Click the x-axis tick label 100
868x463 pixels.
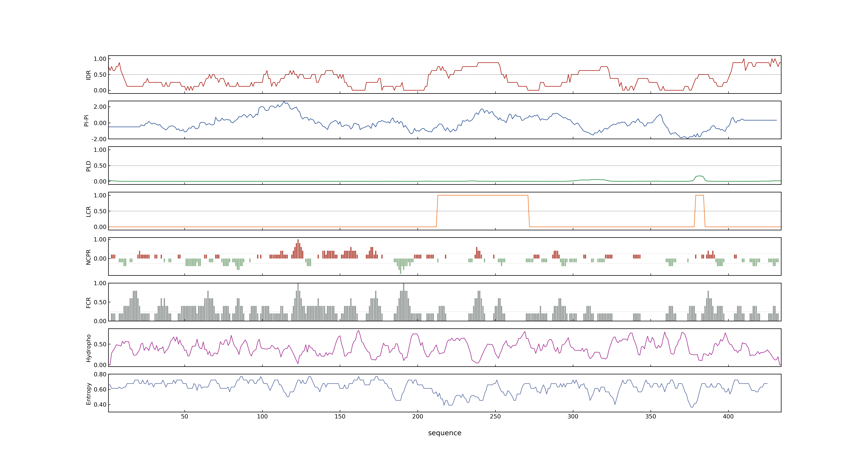point(262,416)
